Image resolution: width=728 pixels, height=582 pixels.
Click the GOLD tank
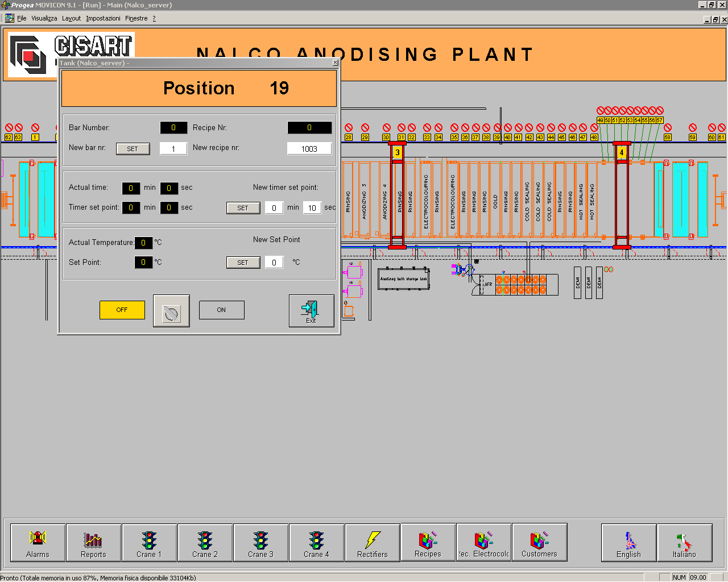[495, 200]
